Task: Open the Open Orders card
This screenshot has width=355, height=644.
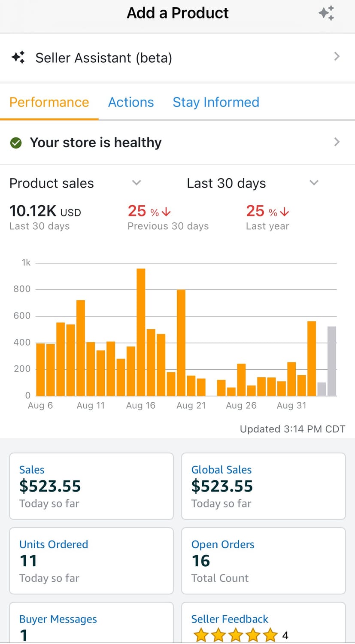Action: [264, 561]
